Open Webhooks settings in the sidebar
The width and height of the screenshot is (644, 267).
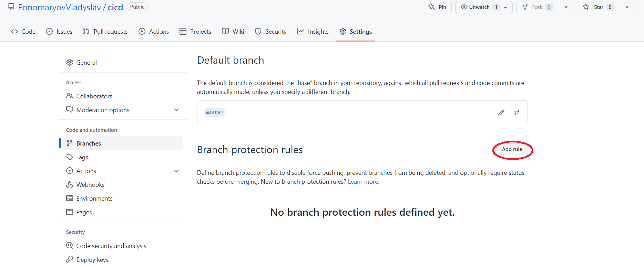[90, 185]
